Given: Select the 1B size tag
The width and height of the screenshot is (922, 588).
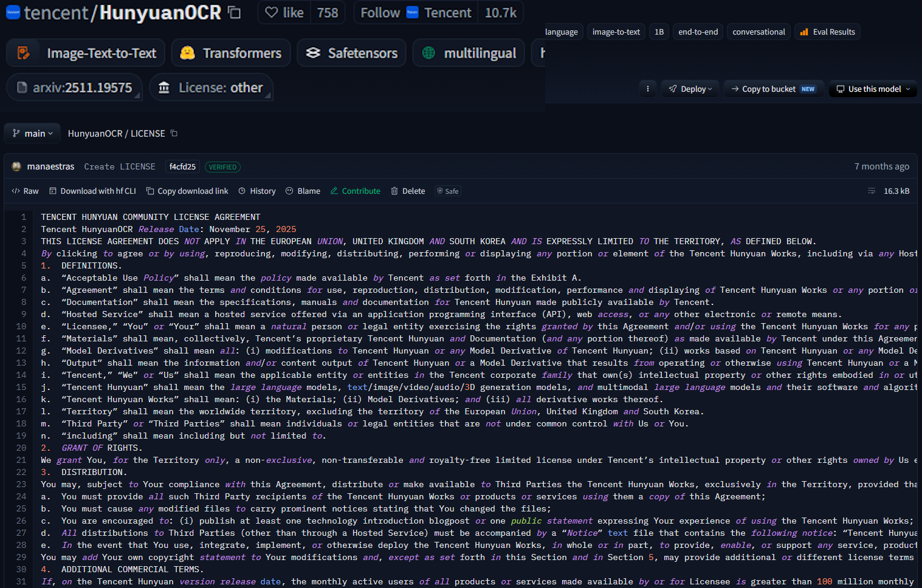Looking at the screenshot, I should tap(659, 32).
